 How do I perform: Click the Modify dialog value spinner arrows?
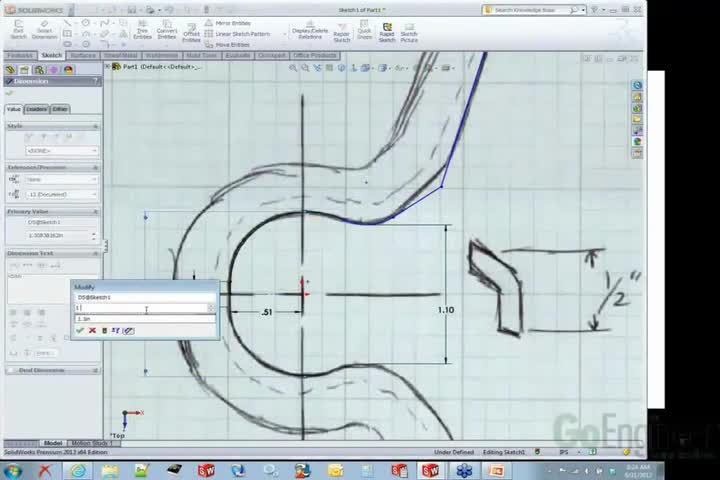click(211, 308)
